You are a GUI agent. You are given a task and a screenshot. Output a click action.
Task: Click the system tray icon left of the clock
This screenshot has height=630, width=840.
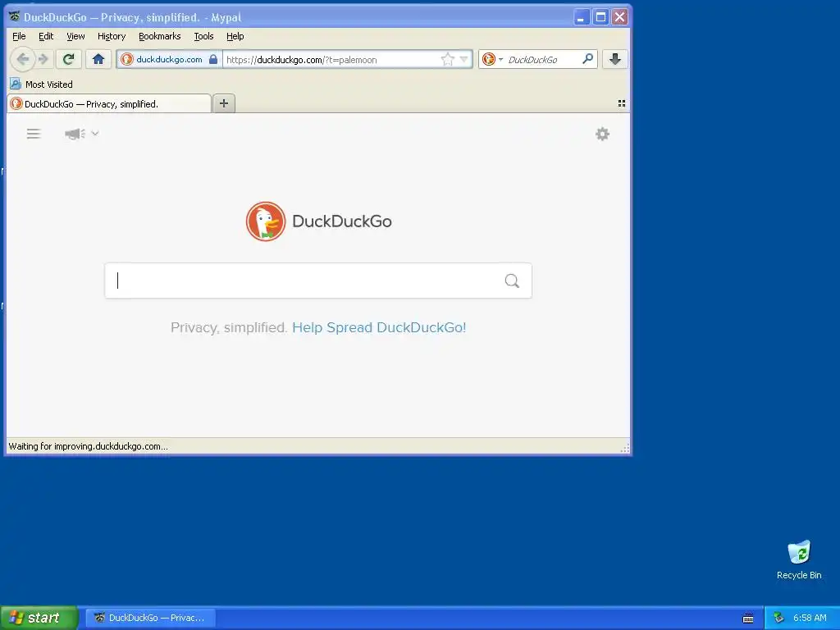coord(778,618)
